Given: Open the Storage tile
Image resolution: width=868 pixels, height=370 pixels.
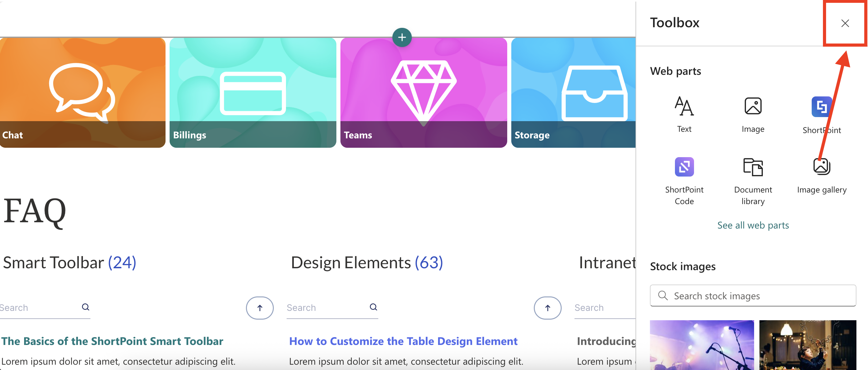Looking at the screenshot, I should coord(573,93).
